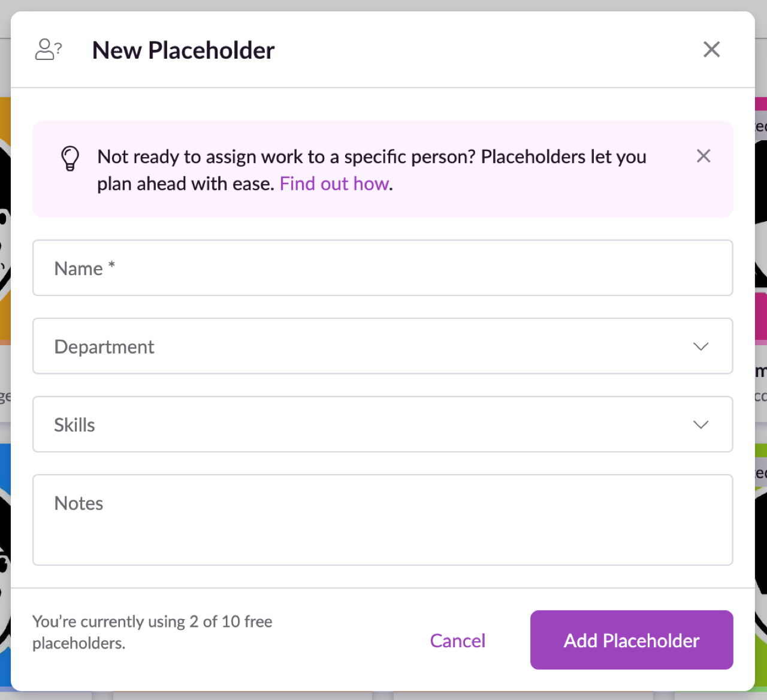
Task: Dismiss the placeholder tip banner
Action: tap(703, 156)
